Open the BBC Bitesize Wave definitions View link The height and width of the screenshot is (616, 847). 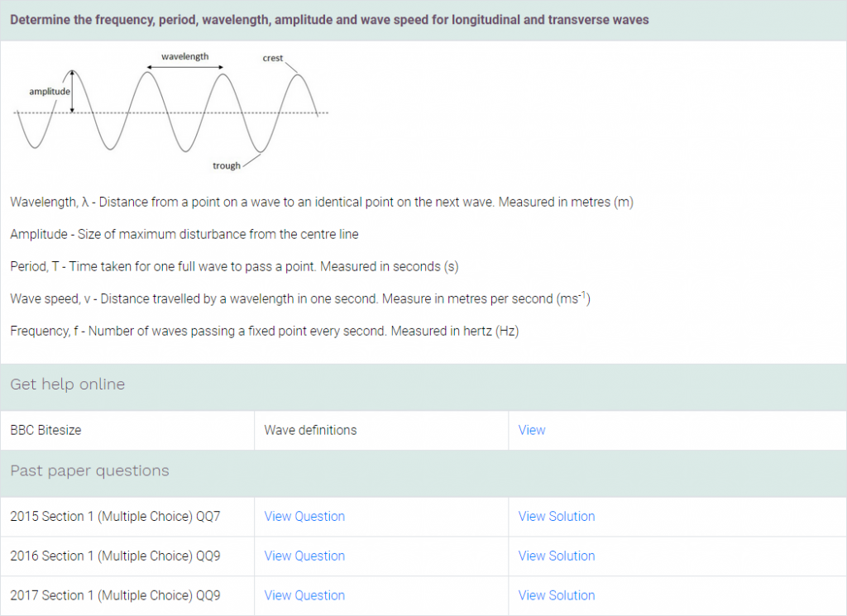(x=532, y=430)
